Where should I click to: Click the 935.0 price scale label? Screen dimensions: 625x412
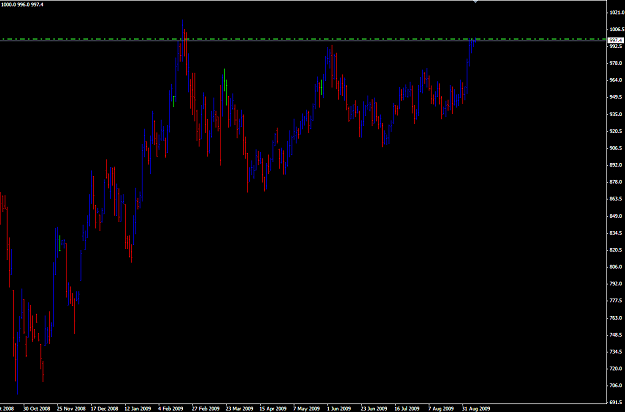616,114
